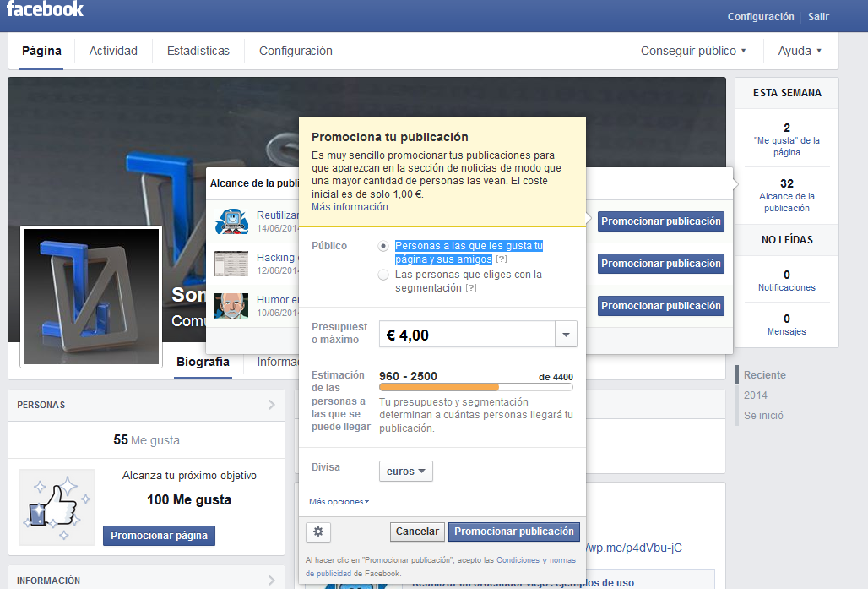868x589 pixels.
Task: Open the Estadísticas tab
Action: point(198,51)
